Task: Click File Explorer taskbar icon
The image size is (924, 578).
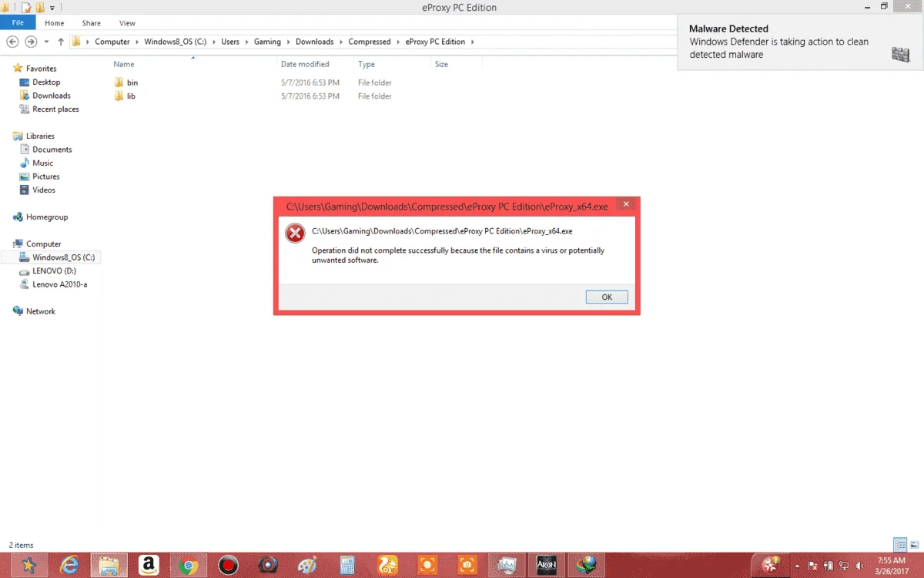Action: point(109,566)
